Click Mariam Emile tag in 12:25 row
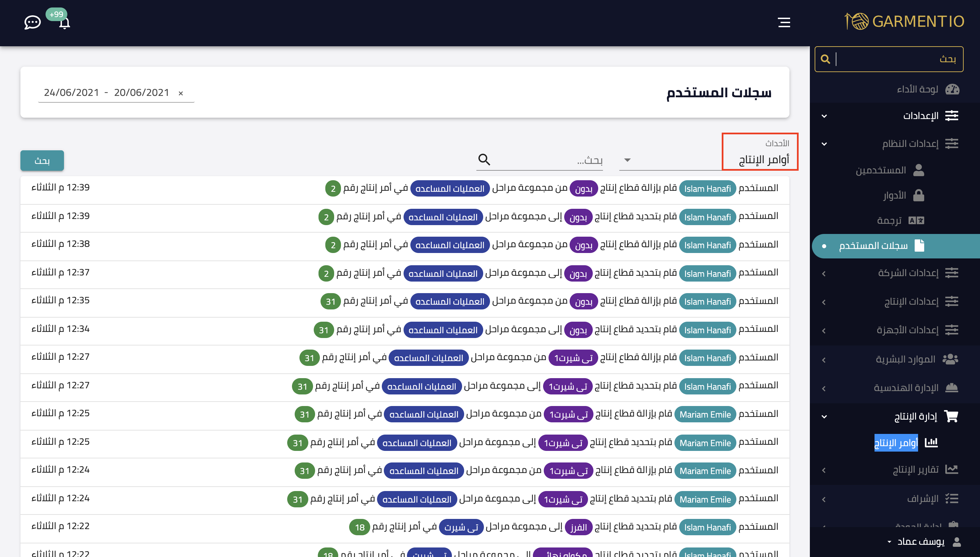Image resolution: width=980 pixels, height=557 pixels. coord(705,415)
